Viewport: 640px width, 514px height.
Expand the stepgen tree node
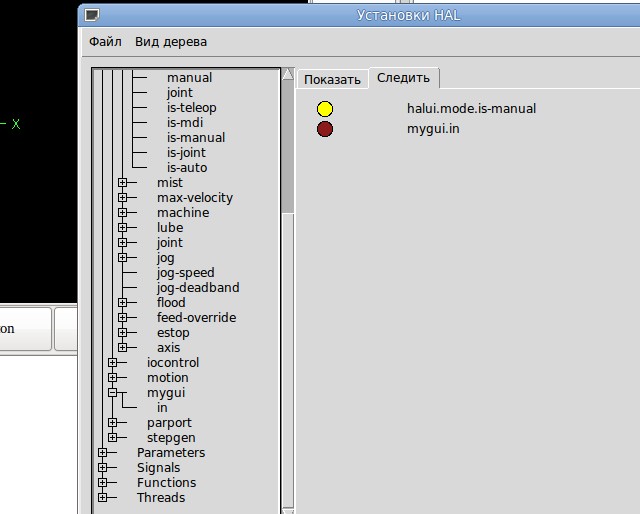pyautogui.click(x=113, y=438)
